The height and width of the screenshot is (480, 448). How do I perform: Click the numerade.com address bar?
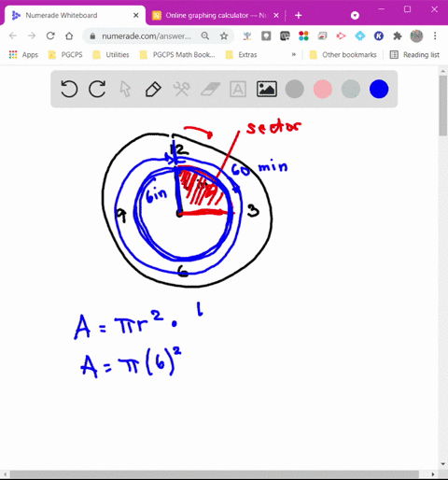[x=147, y=36]
